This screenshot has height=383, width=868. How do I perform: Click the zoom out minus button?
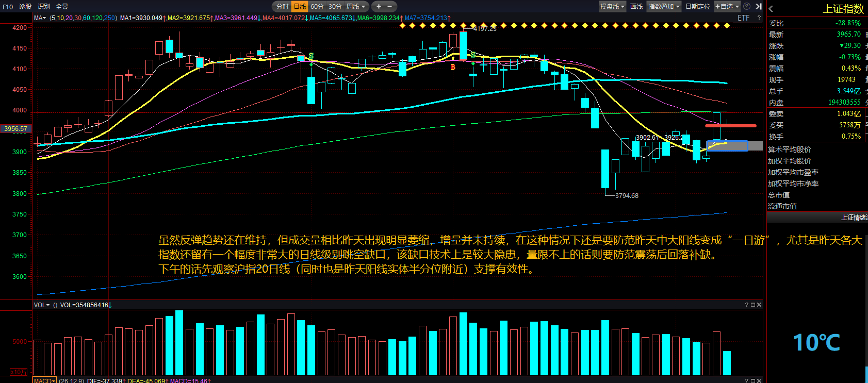pos(389,7)
